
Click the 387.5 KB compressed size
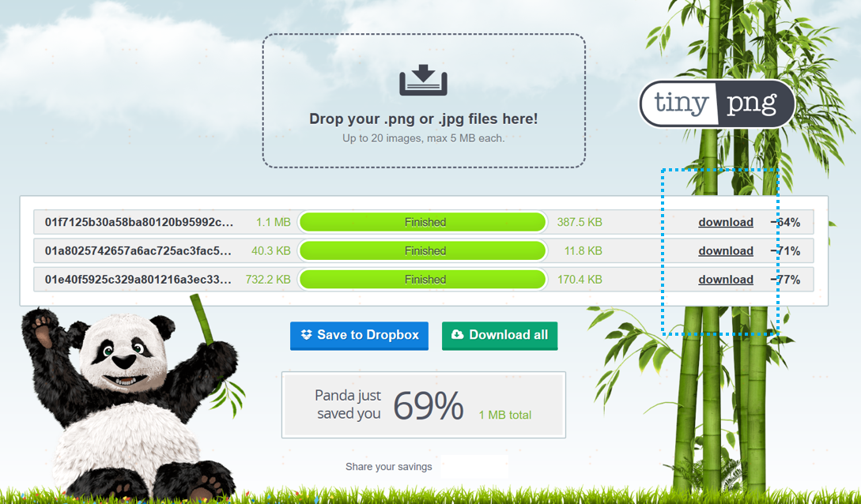tap(580, 222)
